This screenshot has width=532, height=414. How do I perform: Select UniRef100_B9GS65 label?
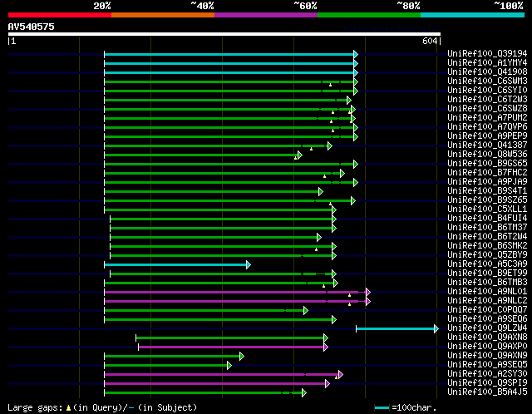tap(487, 164)
